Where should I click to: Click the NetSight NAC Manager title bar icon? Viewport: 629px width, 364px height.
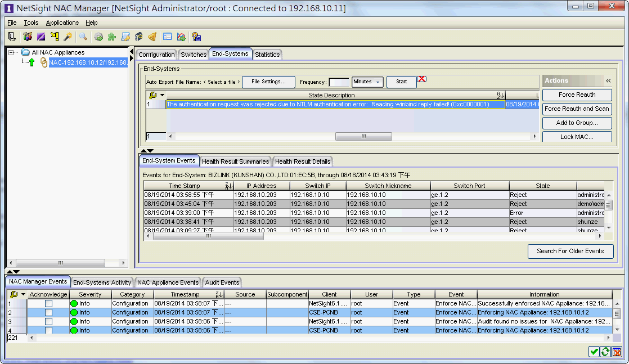click(x=9, y=8)
